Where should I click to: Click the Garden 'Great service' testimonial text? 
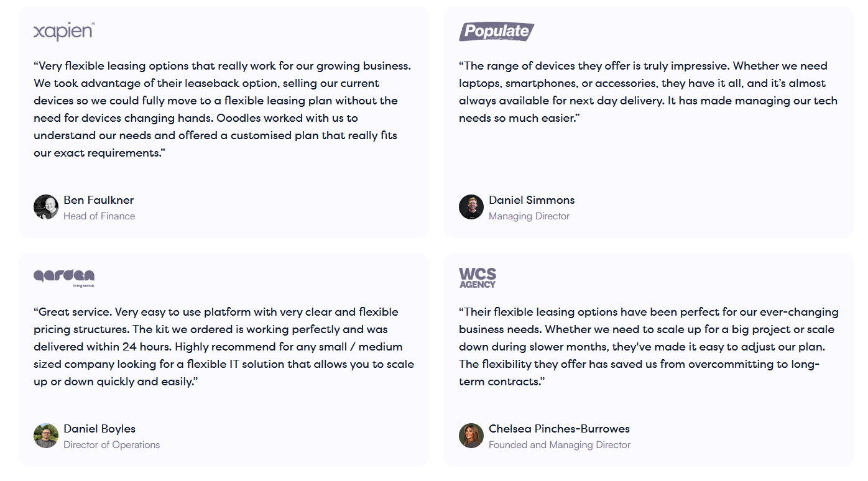pyautogui.click(x=224, y=347)
